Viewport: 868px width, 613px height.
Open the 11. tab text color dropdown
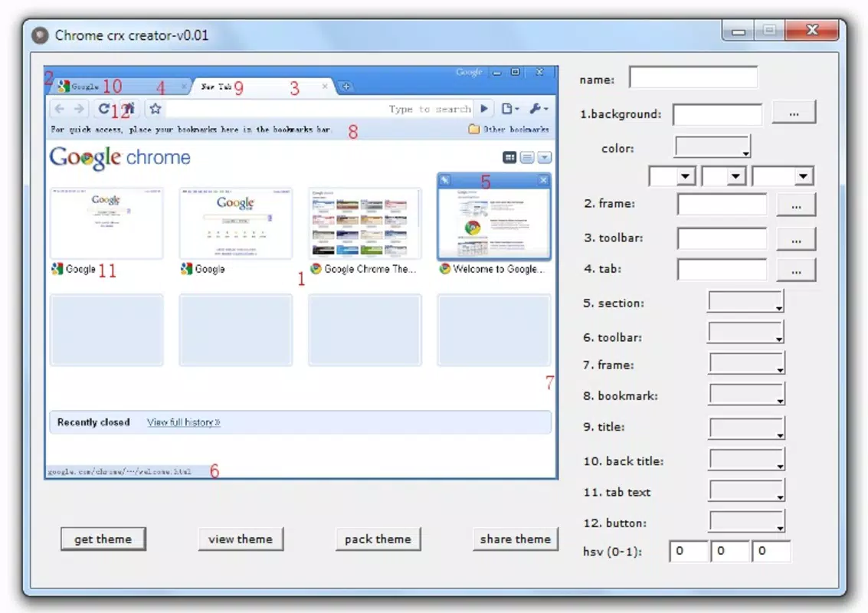pyautogui.click(x=747, y=490)
